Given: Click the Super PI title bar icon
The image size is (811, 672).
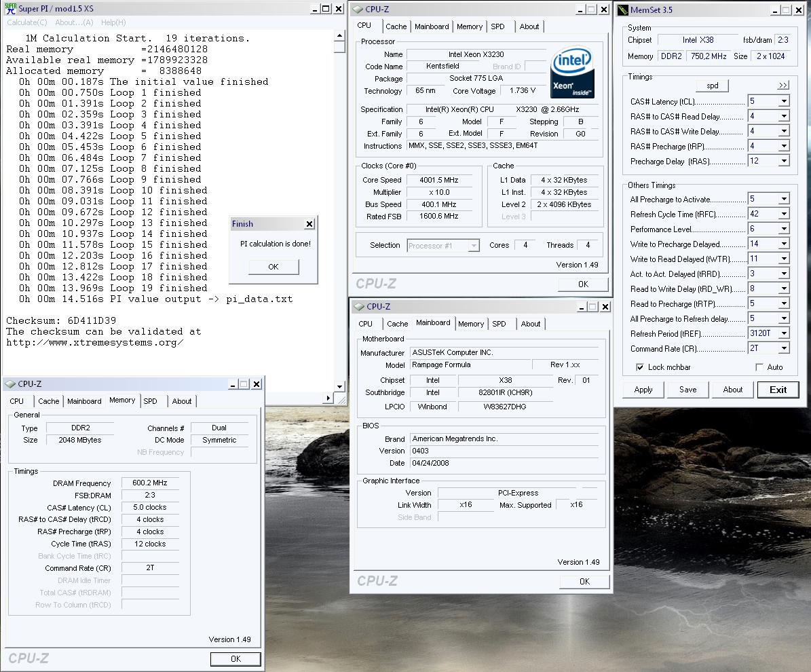Looking at the screenshot, I should click(10, 8).
